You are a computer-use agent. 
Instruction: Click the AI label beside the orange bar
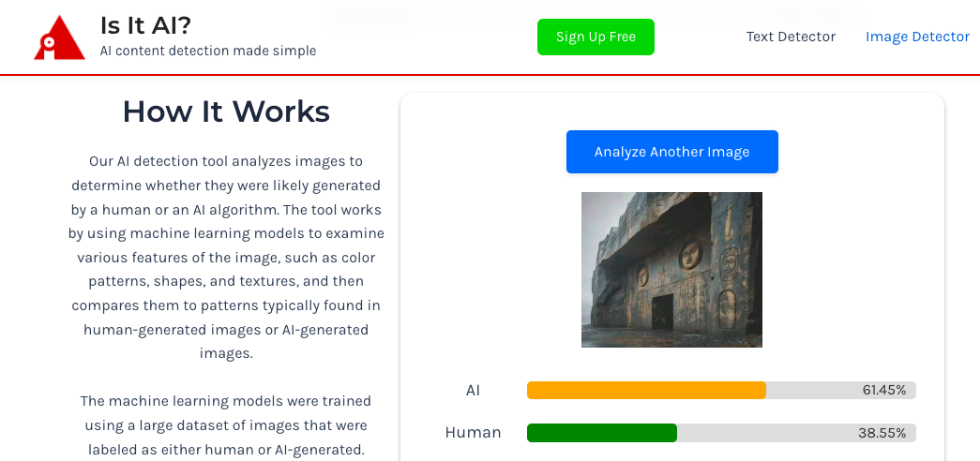coord(474,391)
